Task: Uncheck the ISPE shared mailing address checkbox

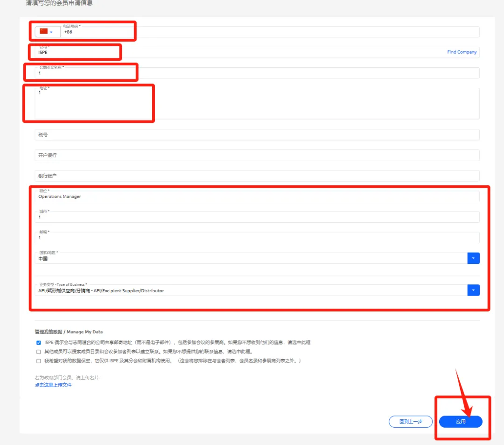Action: click(39, 343)
